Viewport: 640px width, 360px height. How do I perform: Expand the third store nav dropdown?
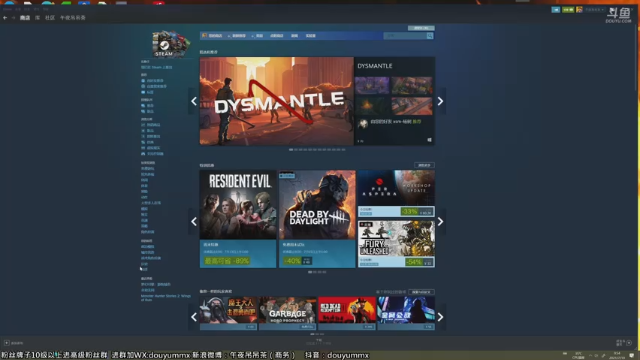click(x=258, y=36)
